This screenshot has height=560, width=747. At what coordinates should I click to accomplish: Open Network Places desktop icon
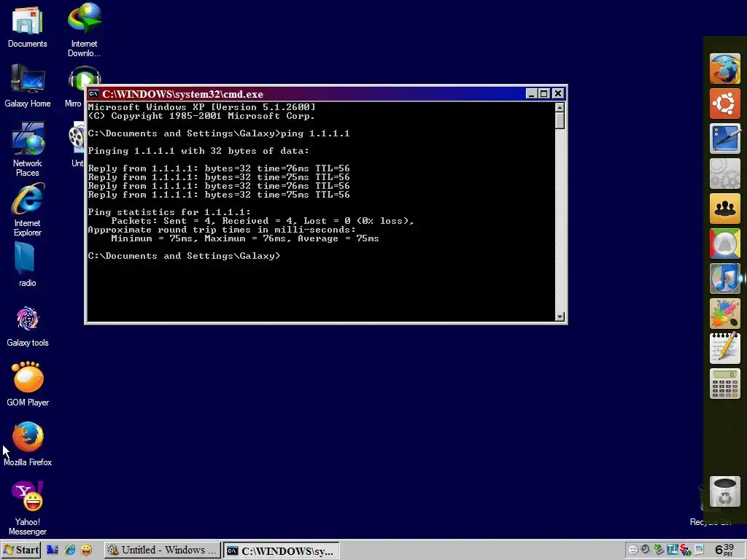coord(28,149)
